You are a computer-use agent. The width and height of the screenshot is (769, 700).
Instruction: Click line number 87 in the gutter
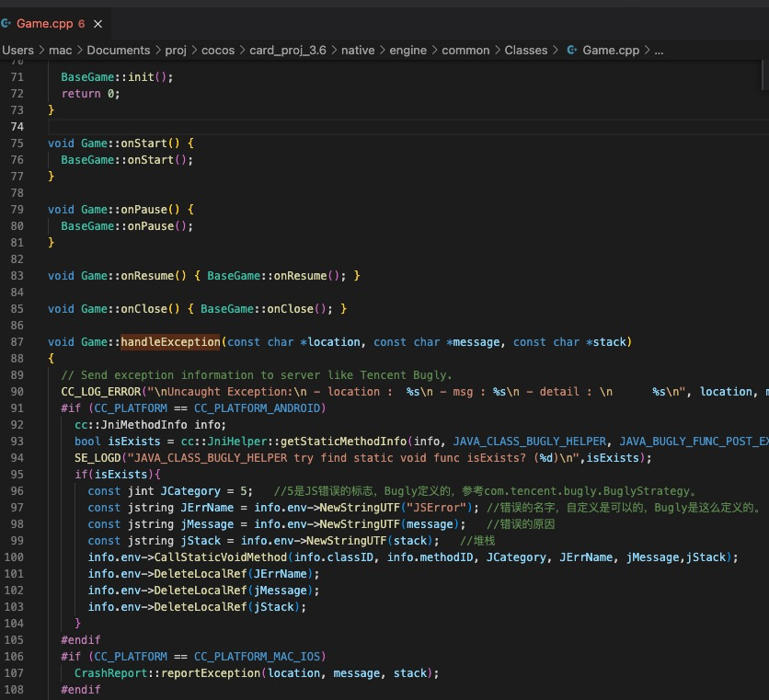(16, 342)
